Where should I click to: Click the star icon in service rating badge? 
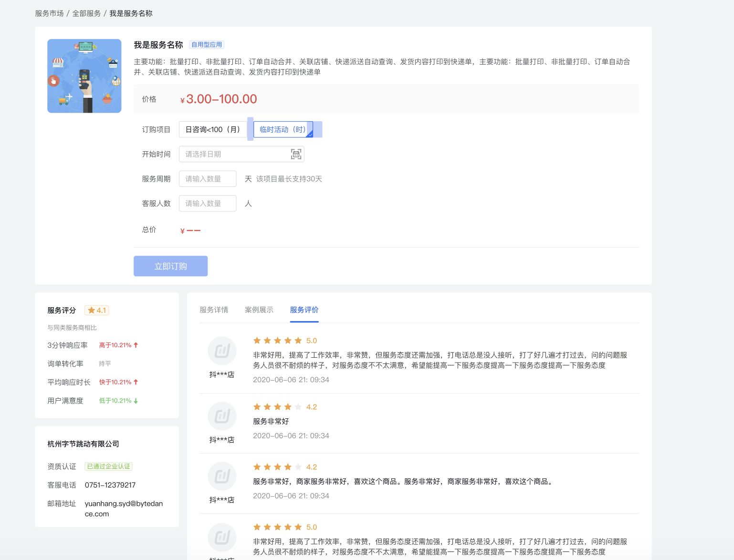click(91, 310)
